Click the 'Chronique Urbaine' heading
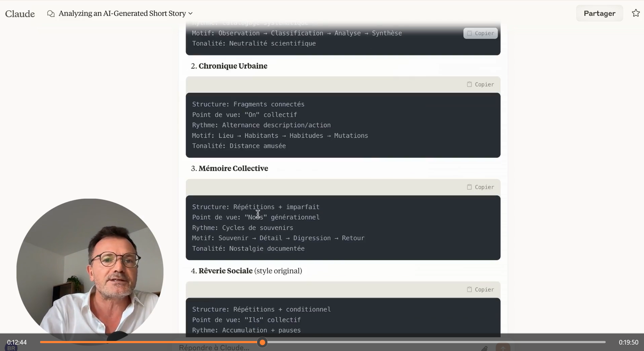This screenshot has height=351, width=644. coord(233,66)
